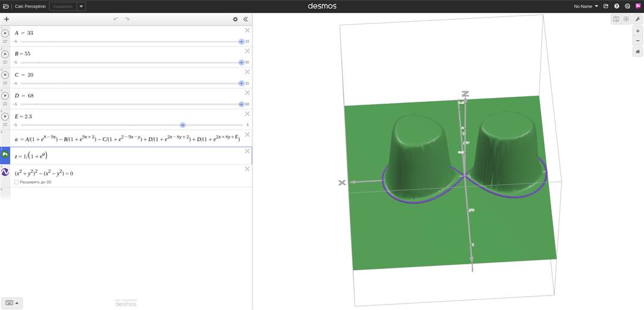This screenshot has height=310, width=644.
Task: Open the graph list folder icon
Action: pyautogui.click(x=5, y=6)
